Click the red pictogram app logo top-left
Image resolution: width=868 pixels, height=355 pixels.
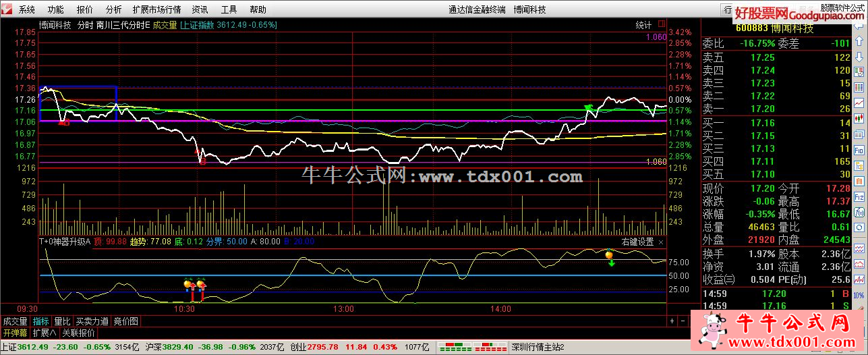(7, 9)
